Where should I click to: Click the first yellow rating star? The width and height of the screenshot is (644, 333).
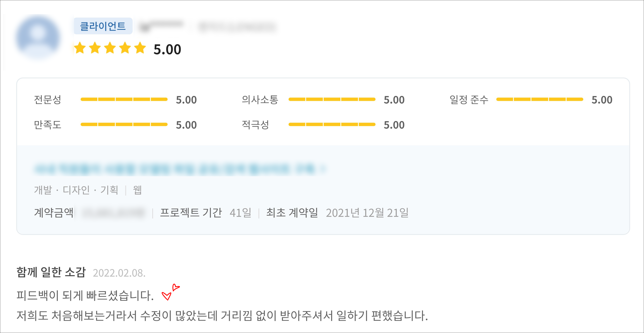click(80, 48)
